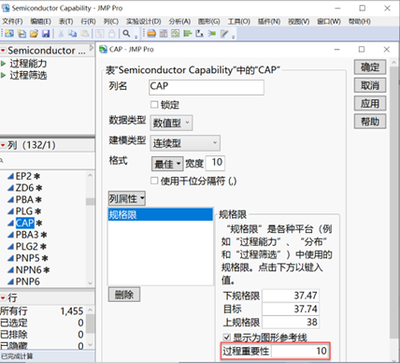Click the 所有行 row count entry
The image size is (400, 363).
click(x=42, y=311)
